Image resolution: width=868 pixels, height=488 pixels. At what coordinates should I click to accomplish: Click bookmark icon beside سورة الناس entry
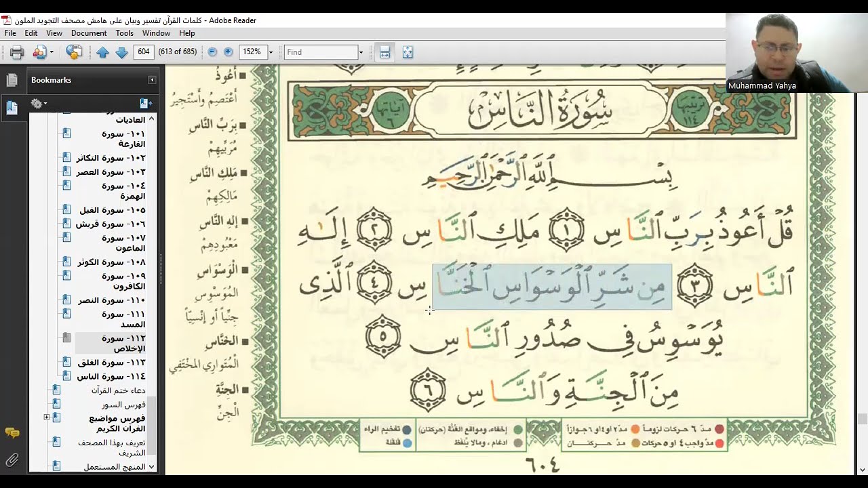(x=66, y=375)
